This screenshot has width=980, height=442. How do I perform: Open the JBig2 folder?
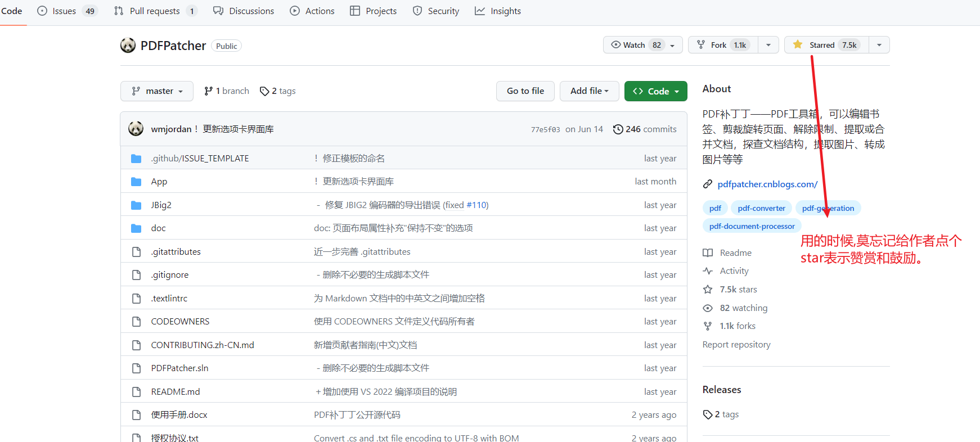pyautogui.click(x=161, y=205)
